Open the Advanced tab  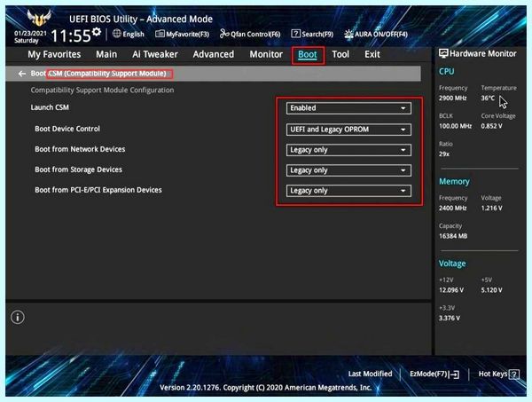coord(214,54)
